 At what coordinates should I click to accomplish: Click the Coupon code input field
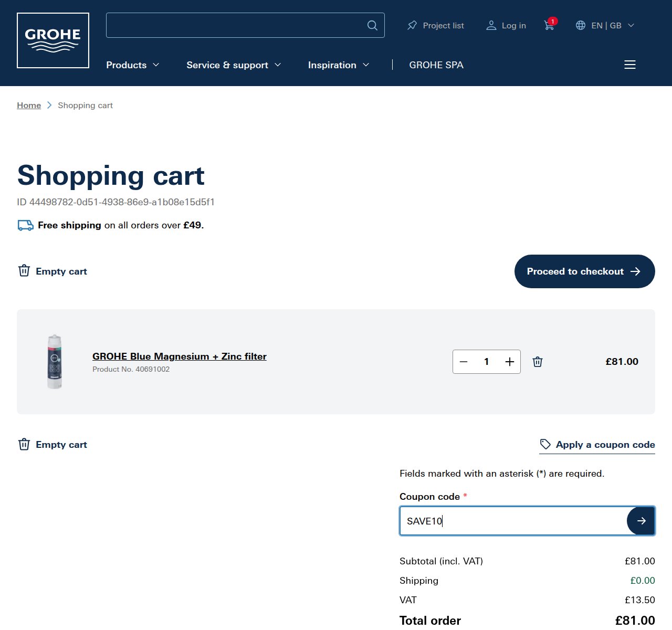[513, 521]
